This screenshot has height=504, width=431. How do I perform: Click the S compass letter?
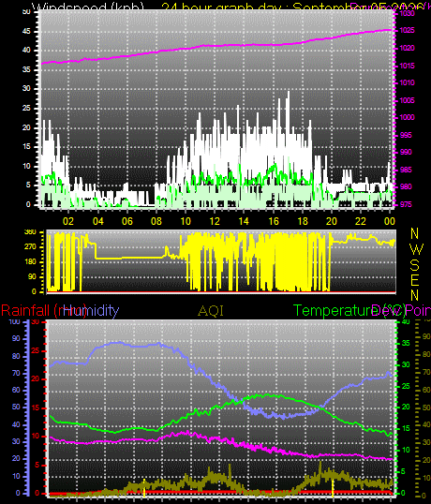pos(415,265)
